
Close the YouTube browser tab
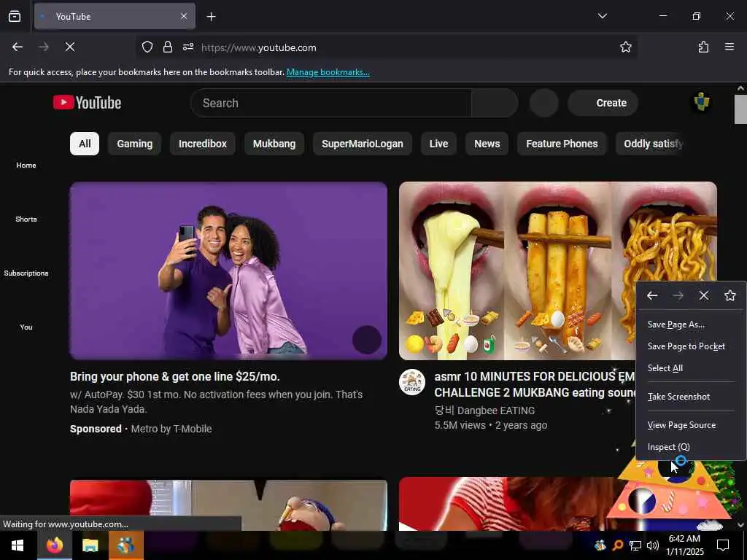point(184,17)
